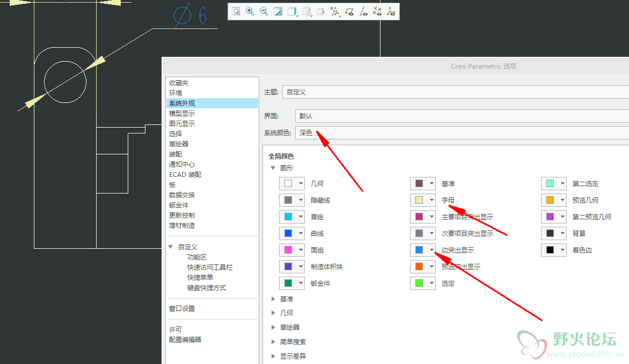Viewport: 629px width, 364px height.
Task: Select 模型显示 in the options list
Action: click(182, 114)
